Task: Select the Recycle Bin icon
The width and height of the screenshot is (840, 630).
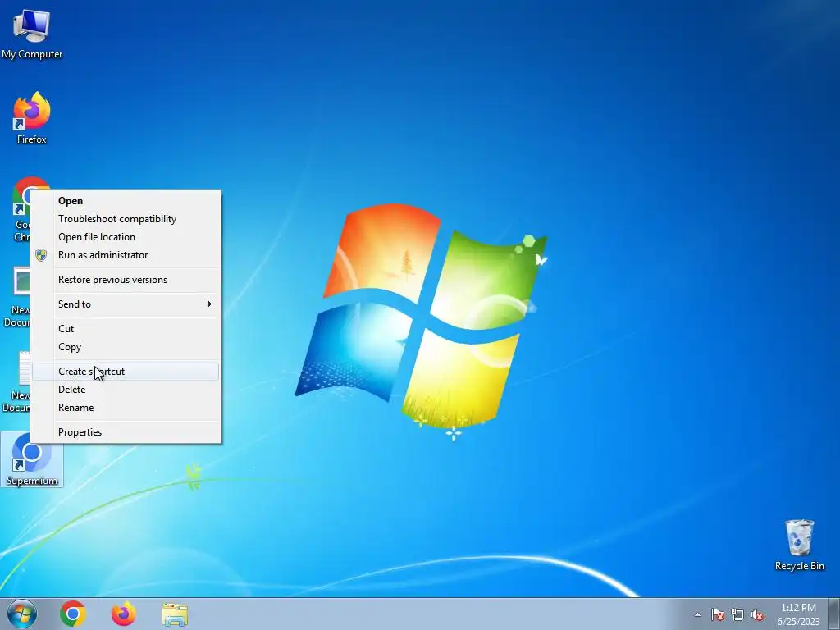Action: 799,545
